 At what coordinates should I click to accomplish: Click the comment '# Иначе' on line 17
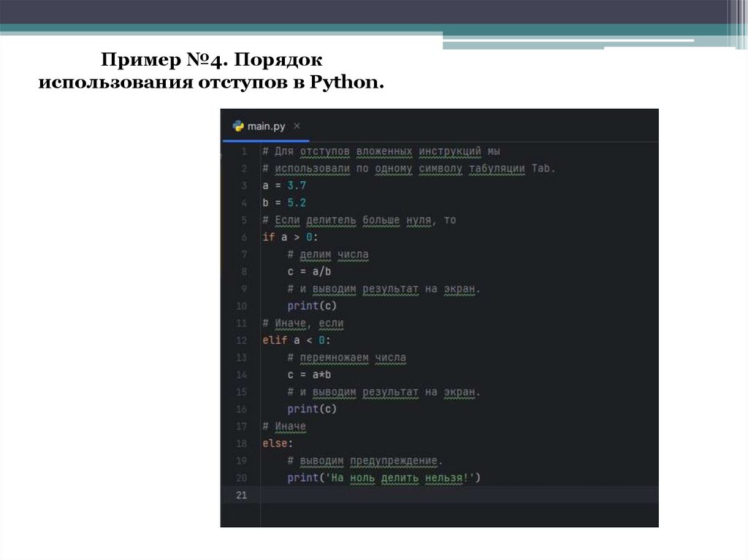(x=284, y=426)
